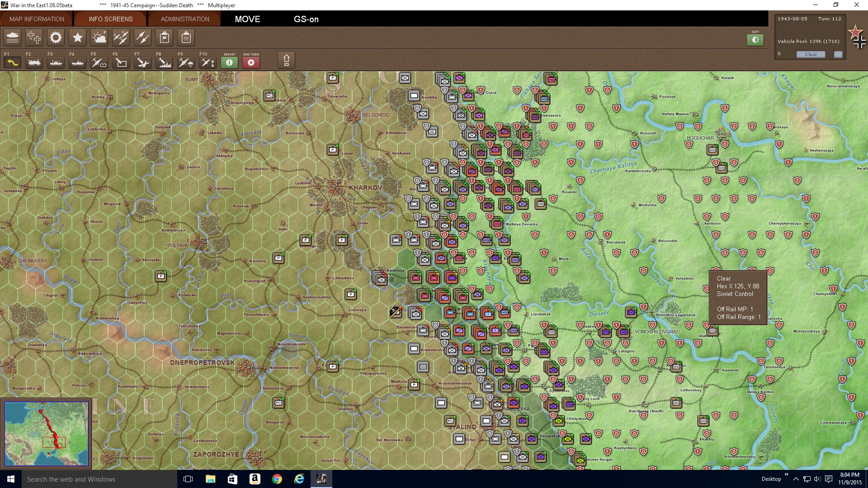Open Task View in the taskbar
Viewport: 868px width, 488px height.
pyautogui.click(x=188, y=479)
